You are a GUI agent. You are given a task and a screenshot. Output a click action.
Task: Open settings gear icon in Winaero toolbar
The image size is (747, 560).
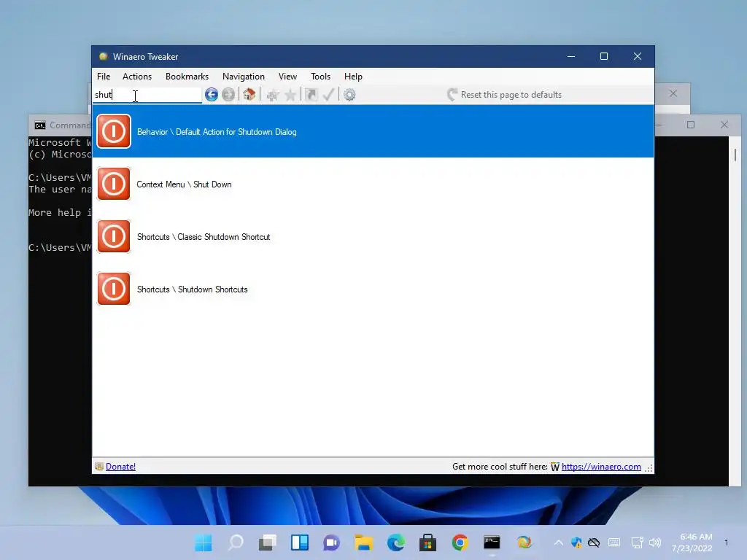[x=349, y=95]
